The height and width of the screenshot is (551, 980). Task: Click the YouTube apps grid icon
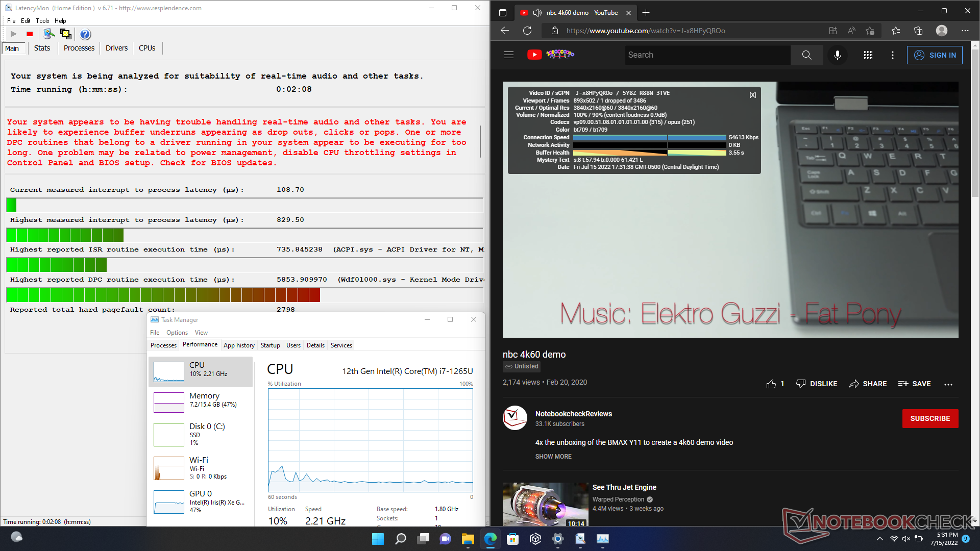click(868, 55)
